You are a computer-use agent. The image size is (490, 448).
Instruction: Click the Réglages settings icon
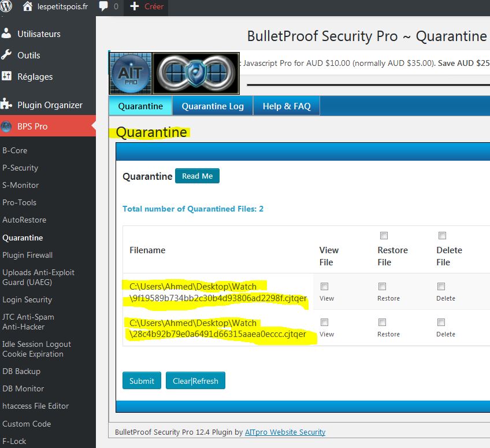click(7, 76)
